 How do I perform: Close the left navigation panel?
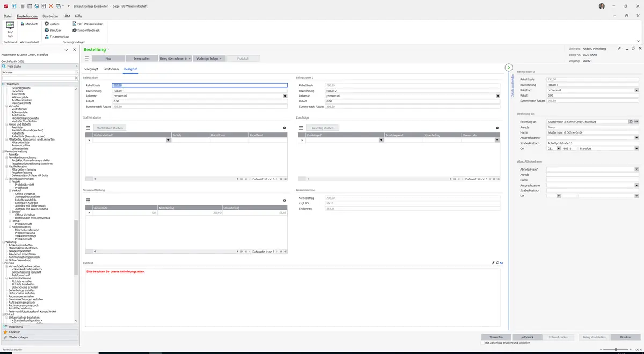(x=74, y=50)
